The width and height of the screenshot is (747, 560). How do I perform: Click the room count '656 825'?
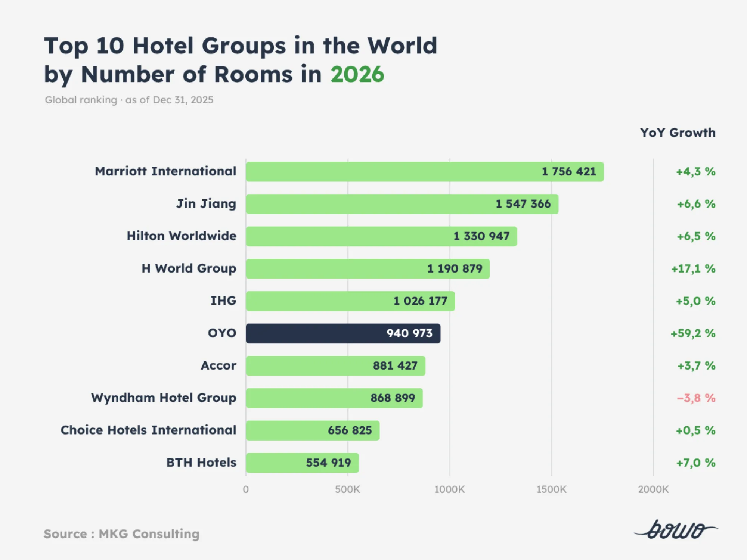point(350,430)
